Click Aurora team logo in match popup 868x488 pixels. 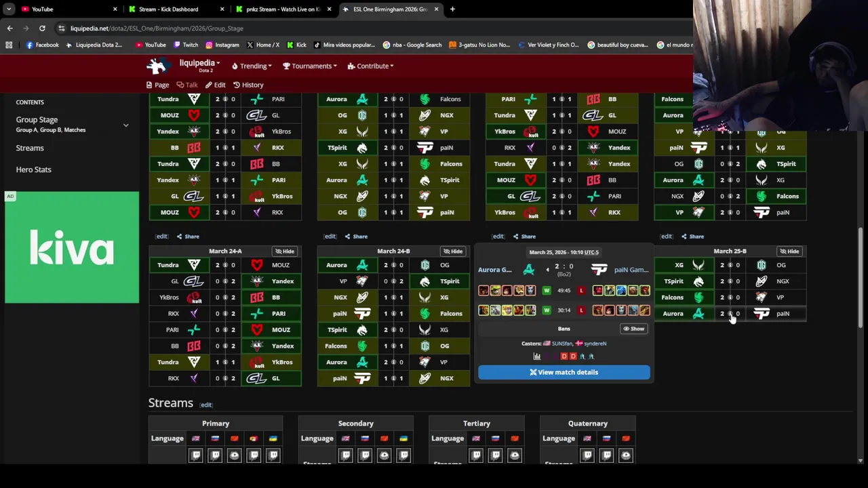528,270
